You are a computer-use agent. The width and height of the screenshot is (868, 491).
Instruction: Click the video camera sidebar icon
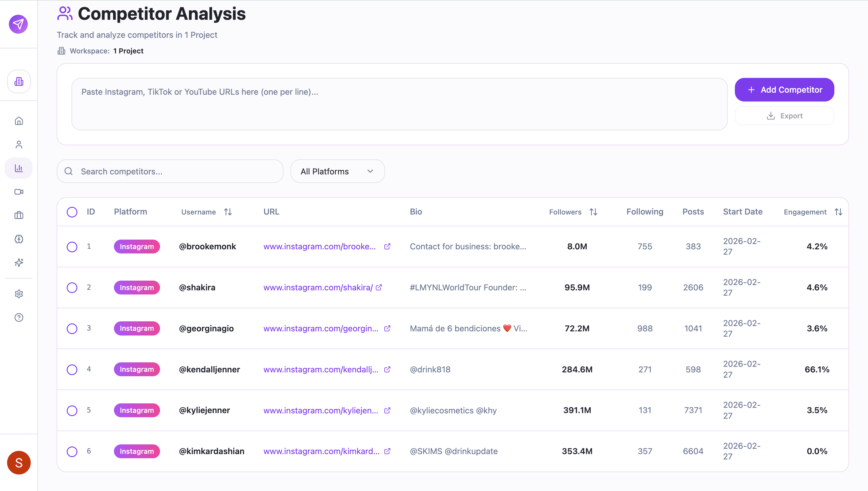point(19,192)
